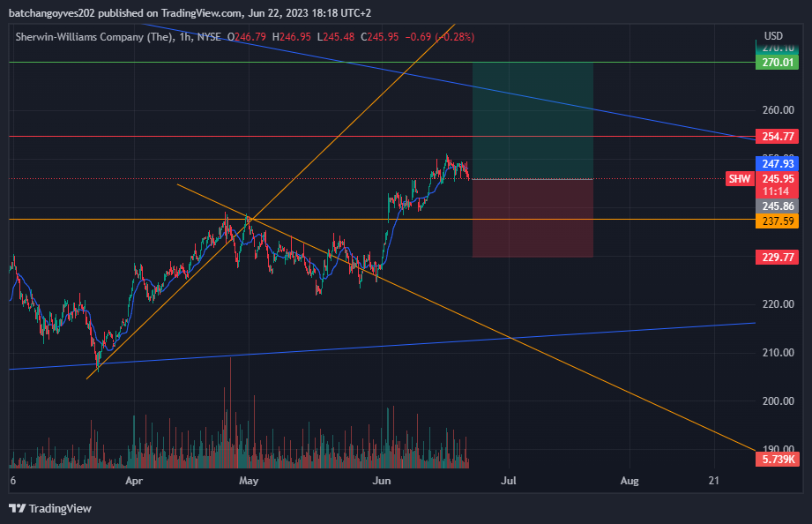Click the green profit target zone
This screenshot has width=812, height=524.
click(533, 121)
